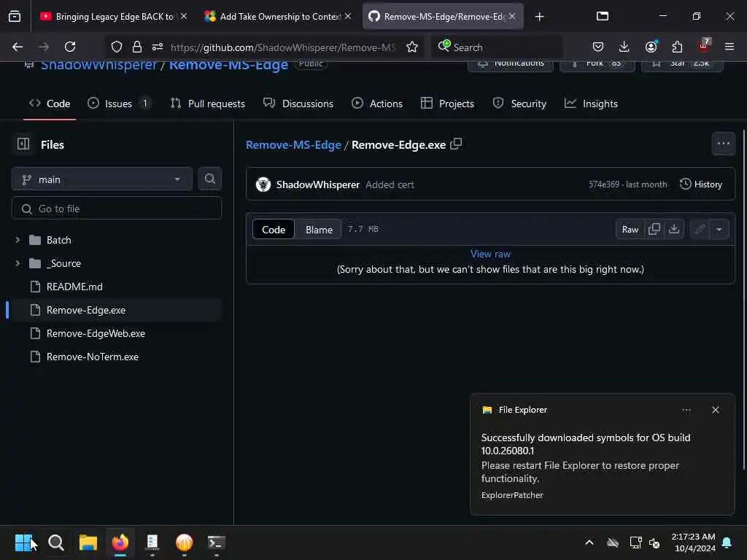747x560 pixels.
Task: Open the Firefox hamburger application menu
Action: point(729,47)
